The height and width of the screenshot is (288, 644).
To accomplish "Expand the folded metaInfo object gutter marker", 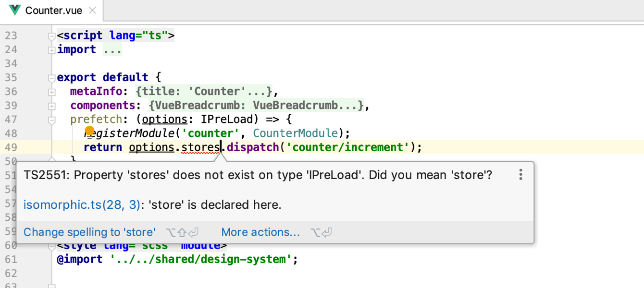I will click(x=52, y=92).
